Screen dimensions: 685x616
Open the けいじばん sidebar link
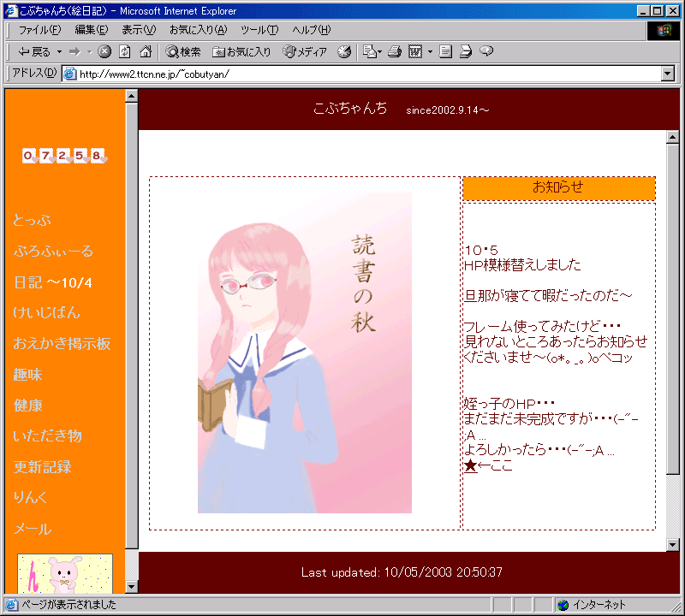coord(46,312)
